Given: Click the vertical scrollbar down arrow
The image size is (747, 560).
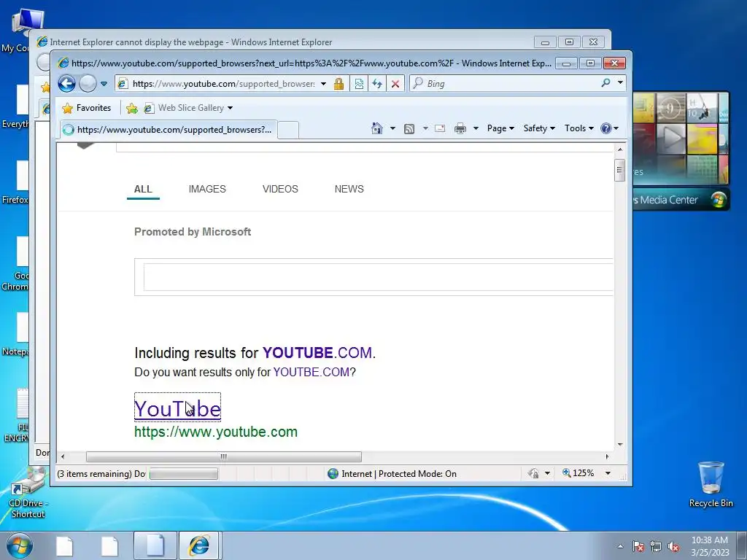Looking at the screenshot, I should pyautogui.click(x=620, y=444).
